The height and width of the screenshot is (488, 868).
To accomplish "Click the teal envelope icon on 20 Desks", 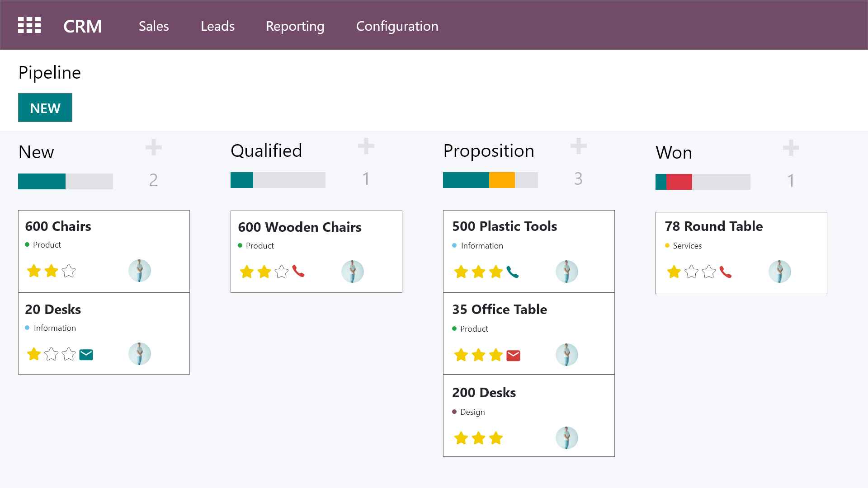I will [x=86, y=355].
